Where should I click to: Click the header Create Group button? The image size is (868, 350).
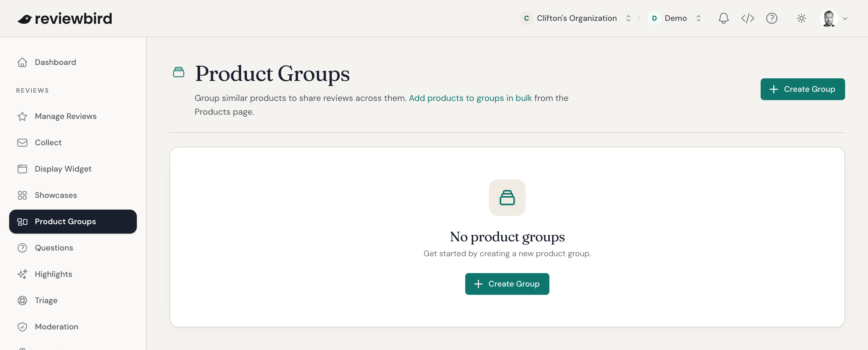point(802,89)
